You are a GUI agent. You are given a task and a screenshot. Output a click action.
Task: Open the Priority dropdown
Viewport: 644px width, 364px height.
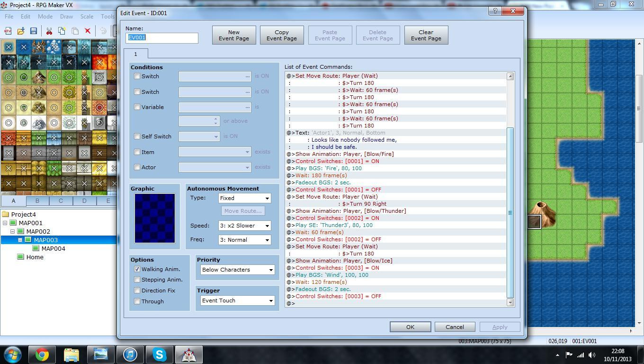[x=237, y=270]
